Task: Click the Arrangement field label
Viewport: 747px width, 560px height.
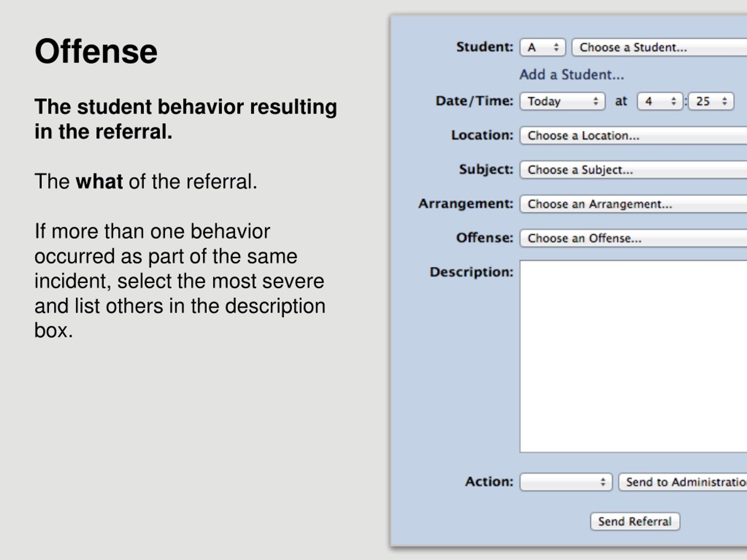Action: coord(466,204)
